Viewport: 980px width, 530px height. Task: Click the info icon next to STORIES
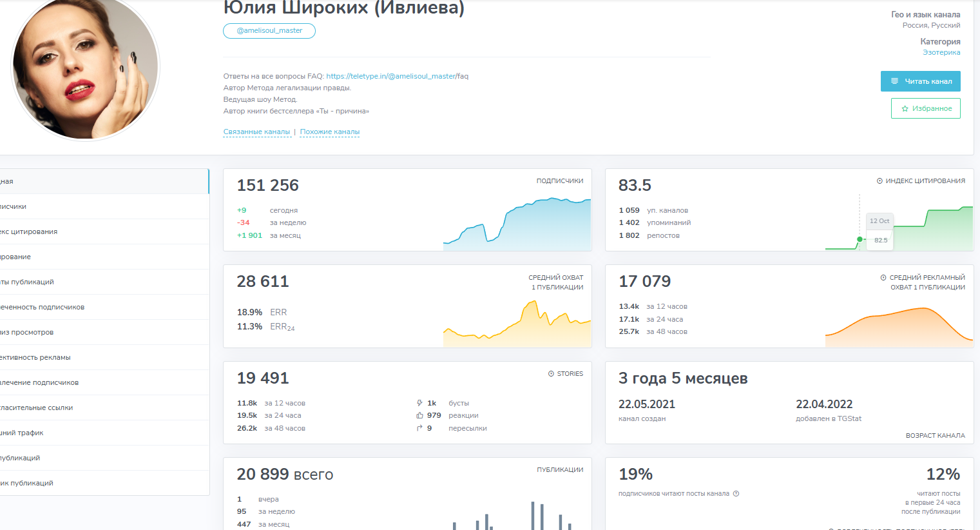pyautogui.click(x=551, y=374)
